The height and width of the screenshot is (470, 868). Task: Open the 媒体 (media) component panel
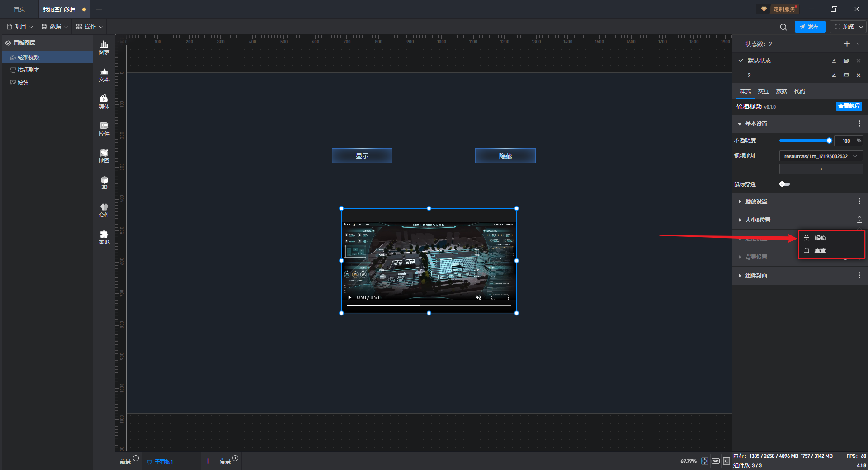tap(104, 102)
